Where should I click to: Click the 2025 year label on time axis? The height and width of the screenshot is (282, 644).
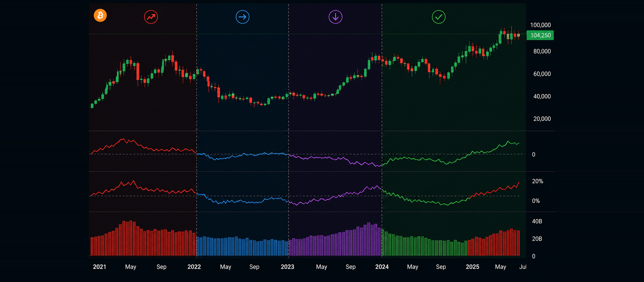pyautogui.click(x=472, y=267)
